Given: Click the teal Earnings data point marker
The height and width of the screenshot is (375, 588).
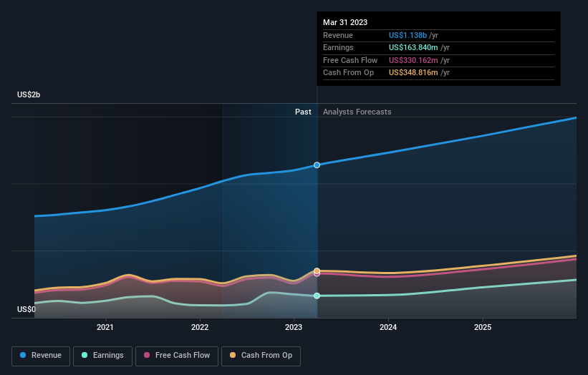Looking at the screenshot, I should 317,296.
